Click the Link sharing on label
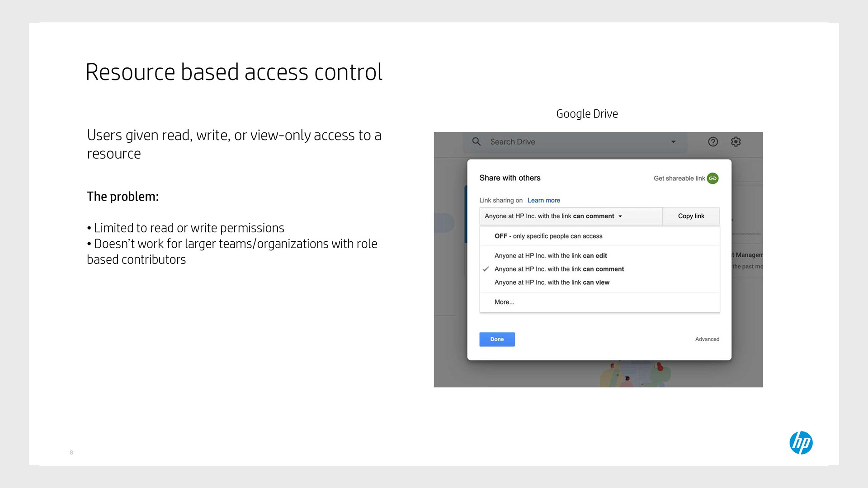This screenshot has width=868, height=488. [501, 200]
